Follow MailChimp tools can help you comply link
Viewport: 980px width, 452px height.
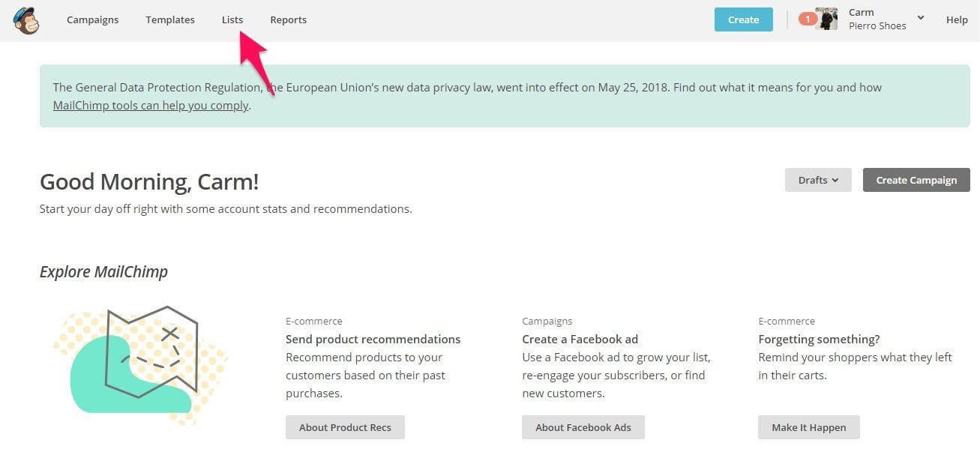pyautogui.click(x=151, y=105)
